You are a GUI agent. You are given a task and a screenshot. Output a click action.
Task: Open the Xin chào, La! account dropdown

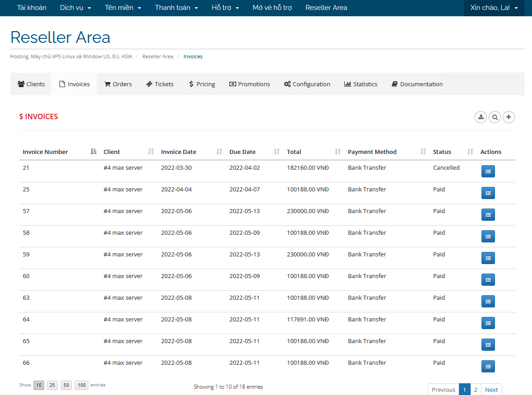pos(494,8)
